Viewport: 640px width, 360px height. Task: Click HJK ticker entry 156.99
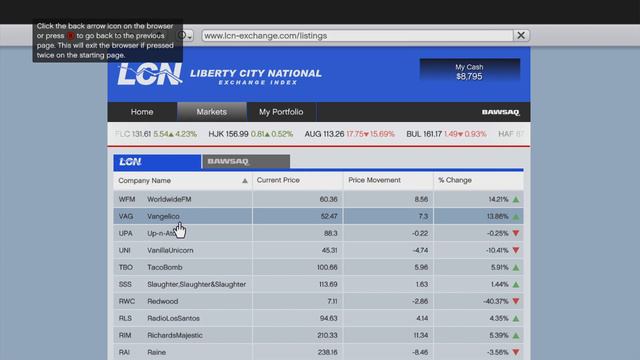[x=251, y=134]
